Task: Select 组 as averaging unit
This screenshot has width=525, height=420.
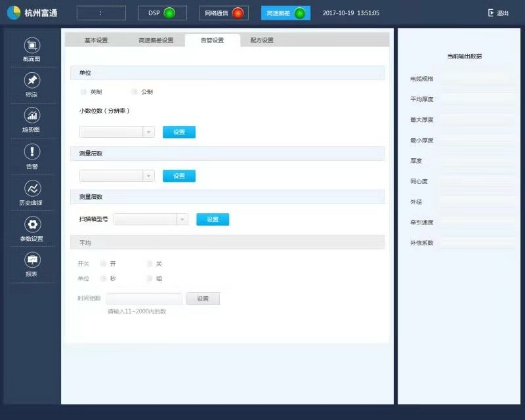Action: [150, 279]
